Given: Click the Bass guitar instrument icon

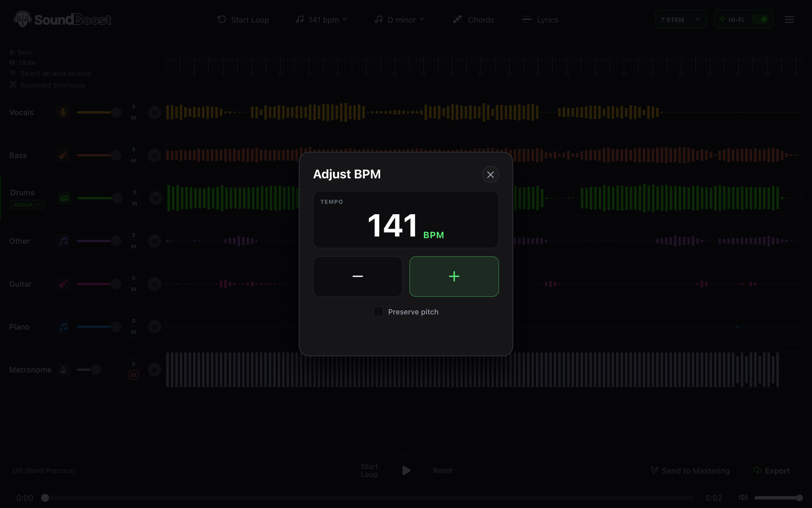Looking at the screenshot, I should 63,155.
